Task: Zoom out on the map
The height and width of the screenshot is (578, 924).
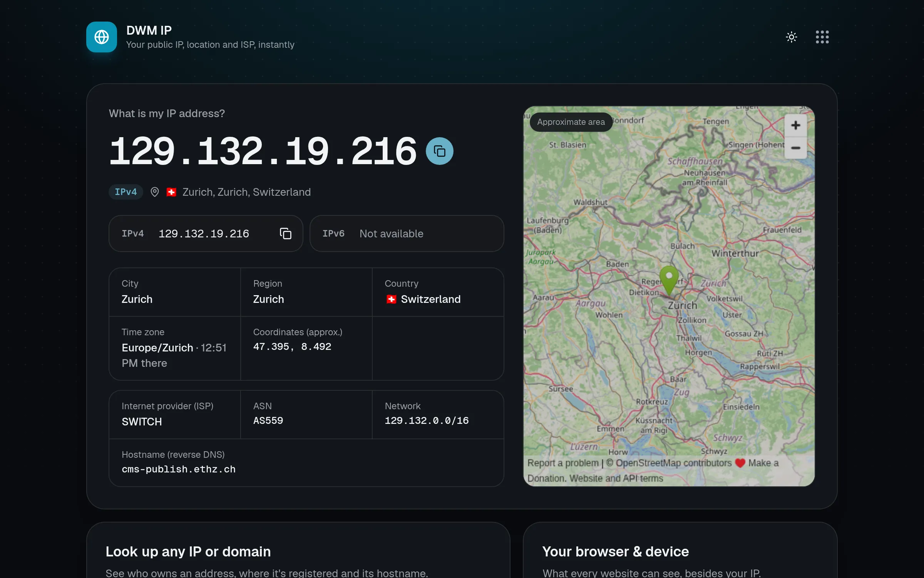Action: (x=795, y=148)
